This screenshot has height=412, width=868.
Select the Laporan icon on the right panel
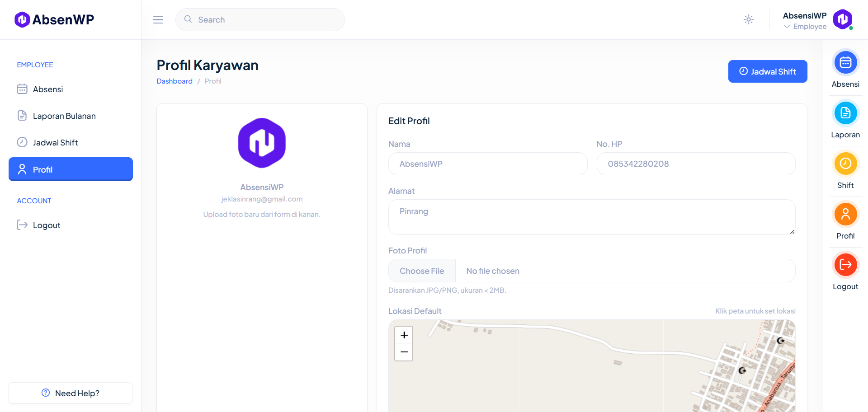pos(845,113)
